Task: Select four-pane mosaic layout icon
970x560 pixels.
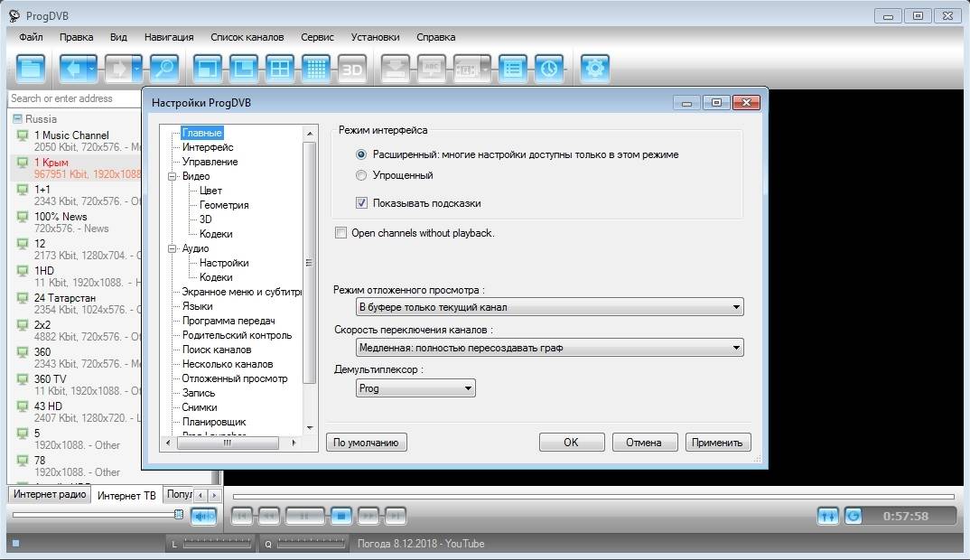Action: coord(280,69)
